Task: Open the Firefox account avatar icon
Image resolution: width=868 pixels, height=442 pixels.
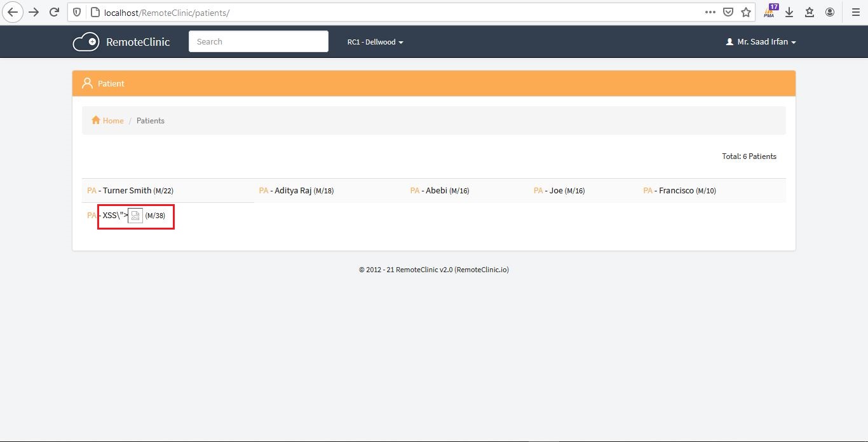Action: (x=830, y=12)
